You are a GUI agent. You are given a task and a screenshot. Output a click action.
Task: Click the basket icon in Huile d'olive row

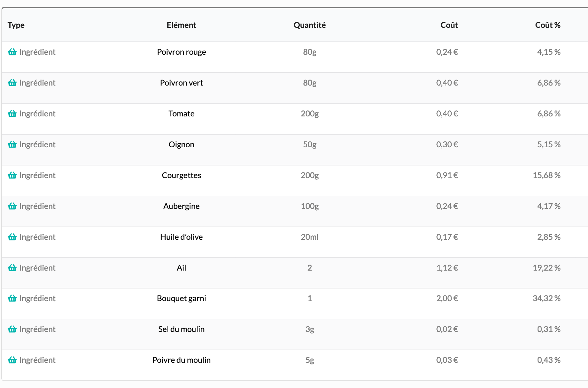(x=12, y=237)
